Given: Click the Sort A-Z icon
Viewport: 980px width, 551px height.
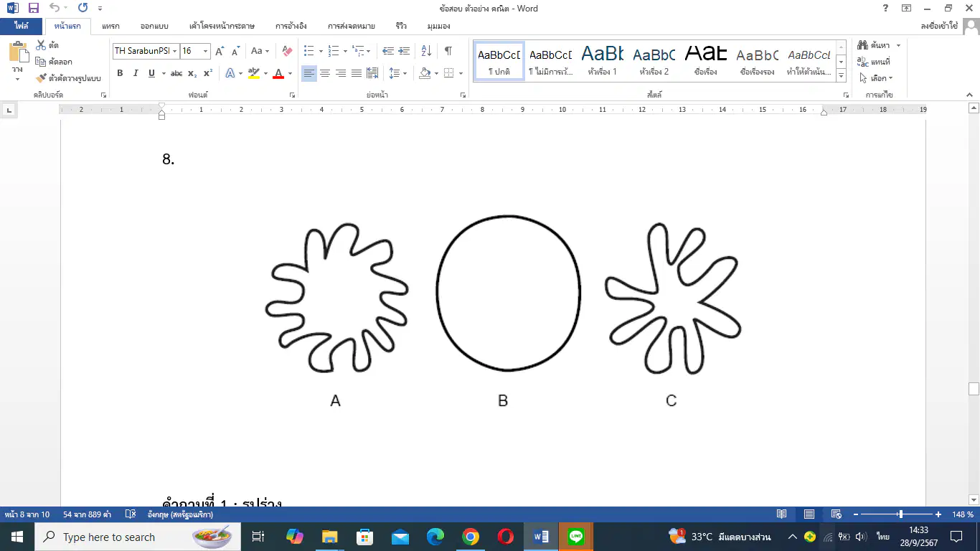Looking at the screenshot, I should coord(426,51).
